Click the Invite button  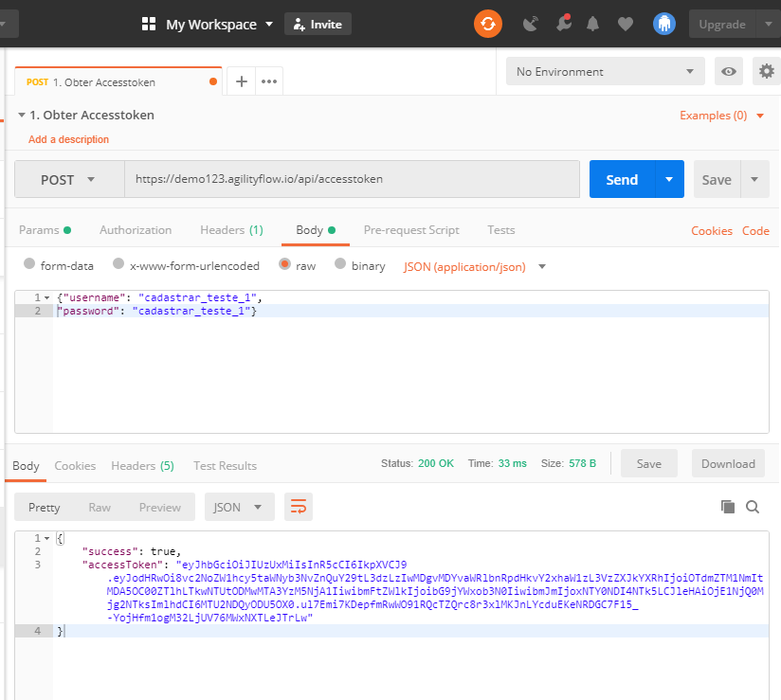click(318, 24)
